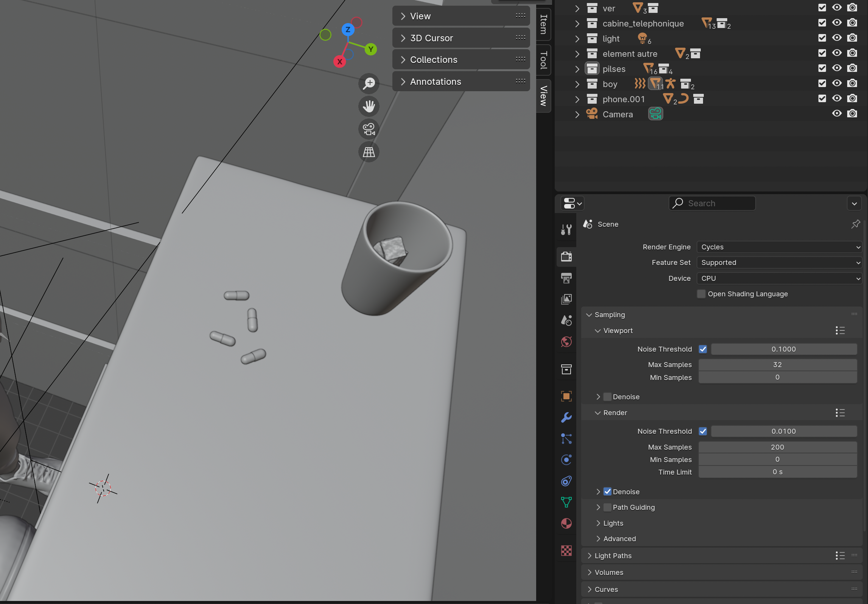Switch to the Item sidebar tab
The image size is (868, 604).
pos(543,24)
